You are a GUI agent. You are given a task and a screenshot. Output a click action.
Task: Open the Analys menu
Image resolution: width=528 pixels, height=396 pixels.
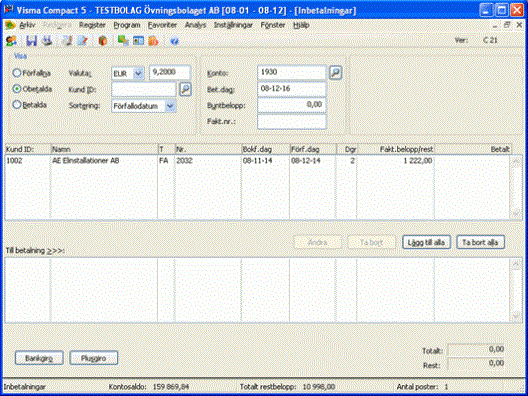[x=195, y=25]
